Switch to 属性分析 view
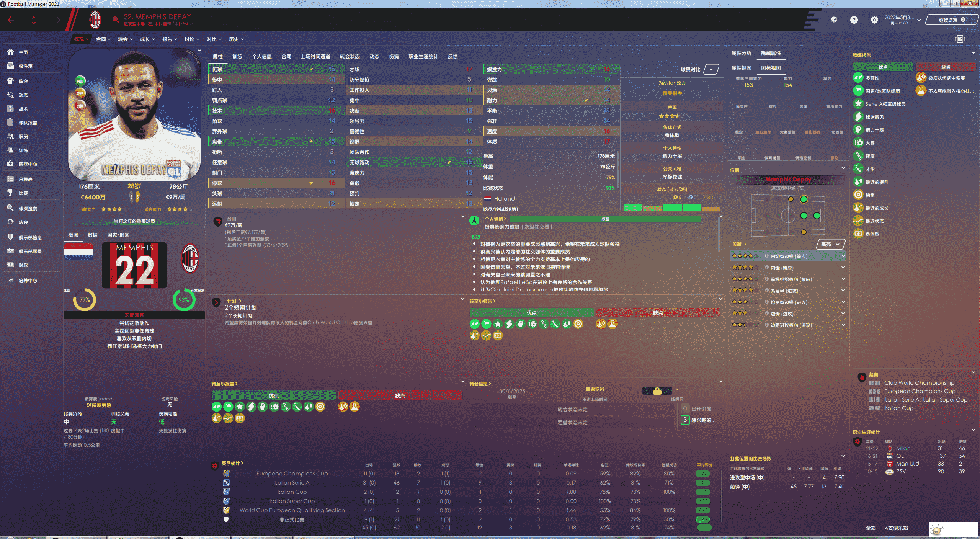 (741, 53)
